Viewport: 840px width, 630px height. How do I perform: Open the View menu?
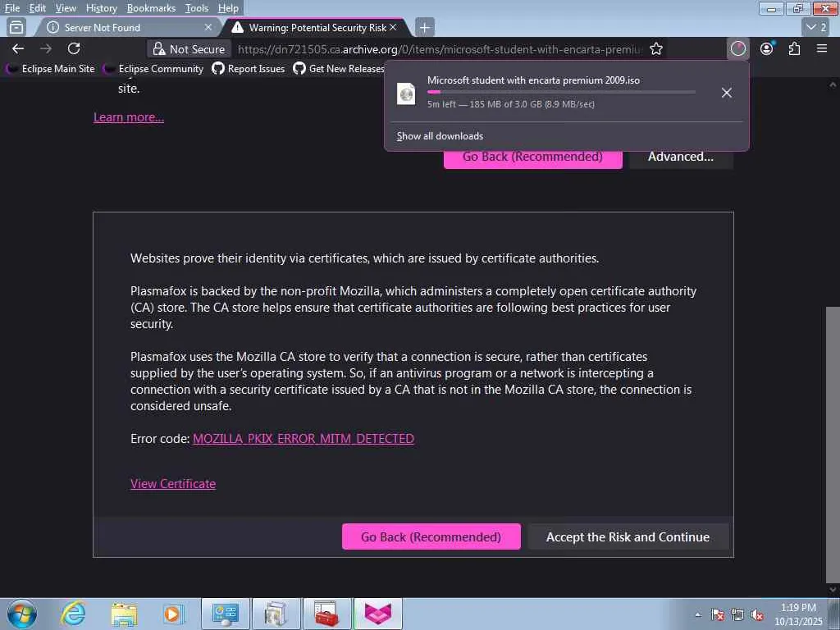coord(66,8)
